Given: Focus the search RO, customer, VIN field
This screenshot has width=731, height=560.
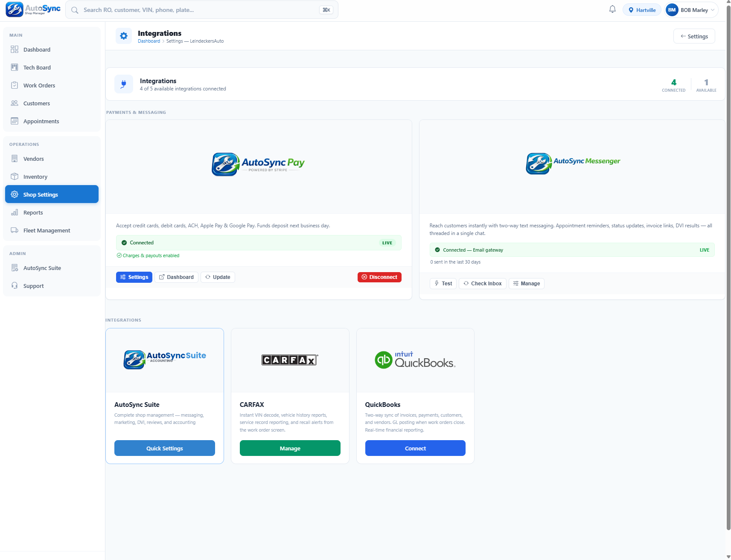Looking at the screenshot, I should [x=202, y=10].
